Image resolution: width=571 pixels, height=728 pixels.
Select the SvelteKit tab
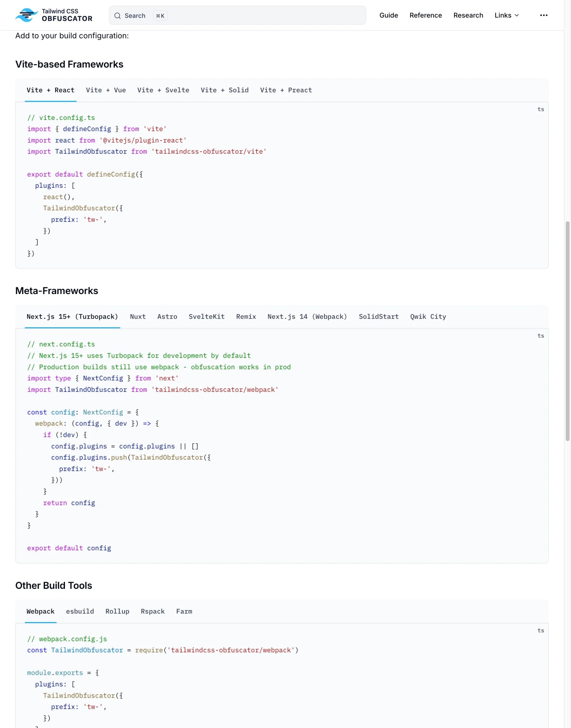click(x=206, y=317)
